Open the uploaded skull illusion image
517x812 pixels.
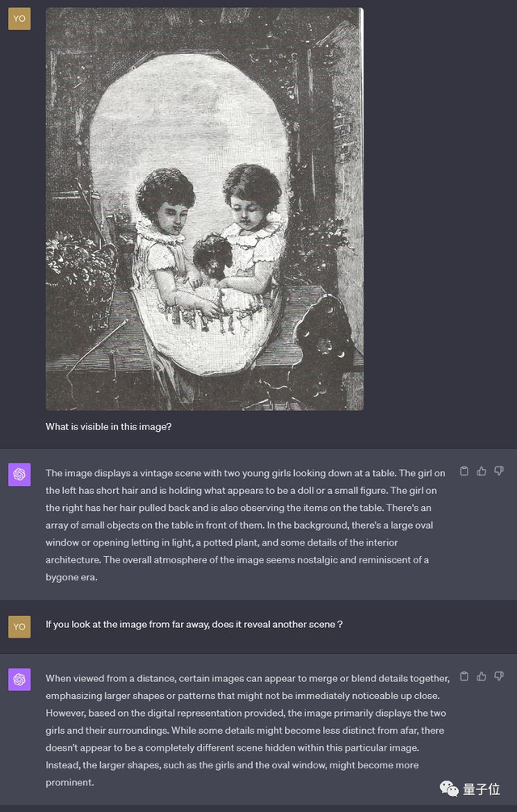[204, 209]
